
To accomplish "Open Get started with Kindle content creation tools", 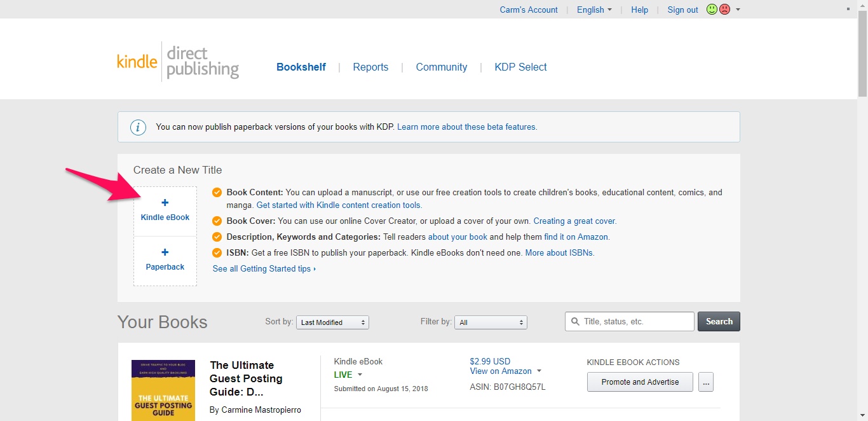I will click(339, 205).
